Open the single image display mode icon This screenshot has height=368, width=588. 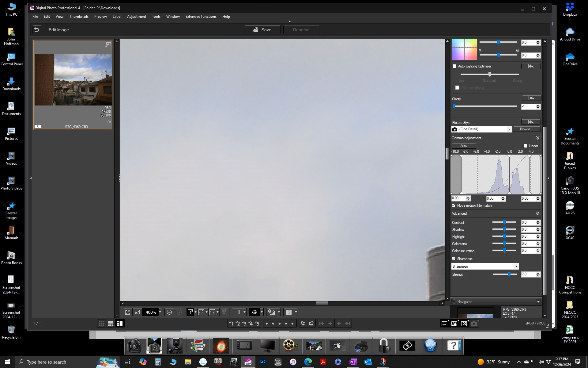point(190,312)
